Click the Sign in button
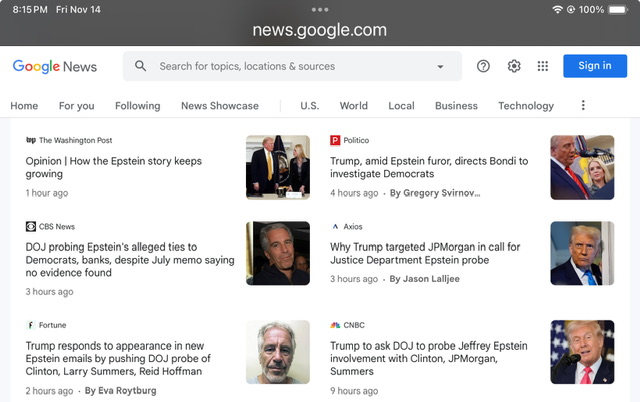Viewport: 640px width, 402px height. click(594, 66)
